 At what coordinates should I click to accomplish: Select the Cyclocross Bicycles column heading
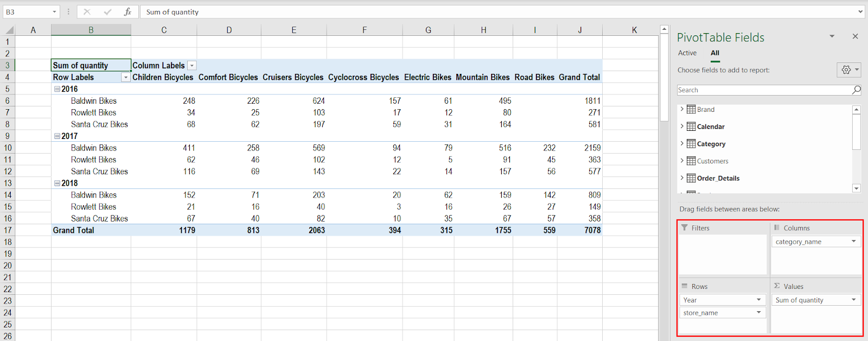[x=363, y=77]
